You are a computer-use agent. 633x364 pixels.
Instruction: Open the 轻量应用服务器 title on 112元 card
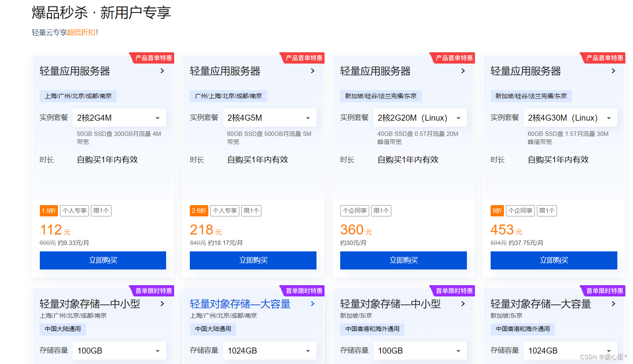coord(75,71)
